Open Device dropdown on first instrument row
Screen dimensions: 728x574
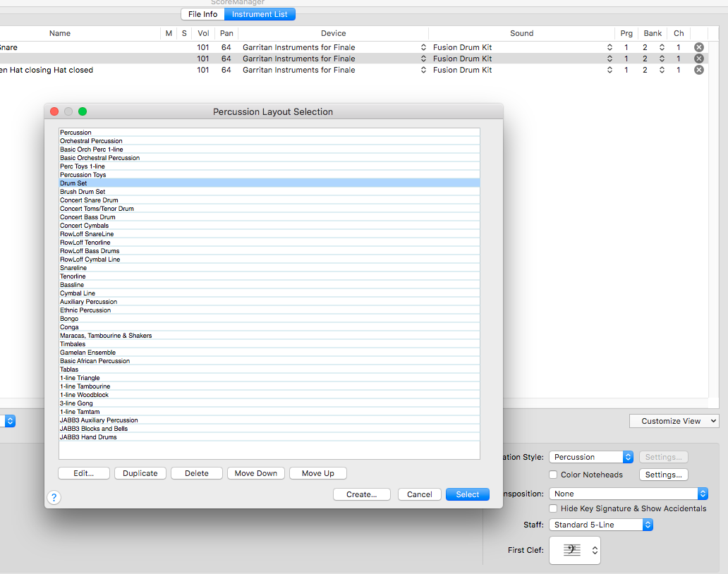(x=423, y=47)
